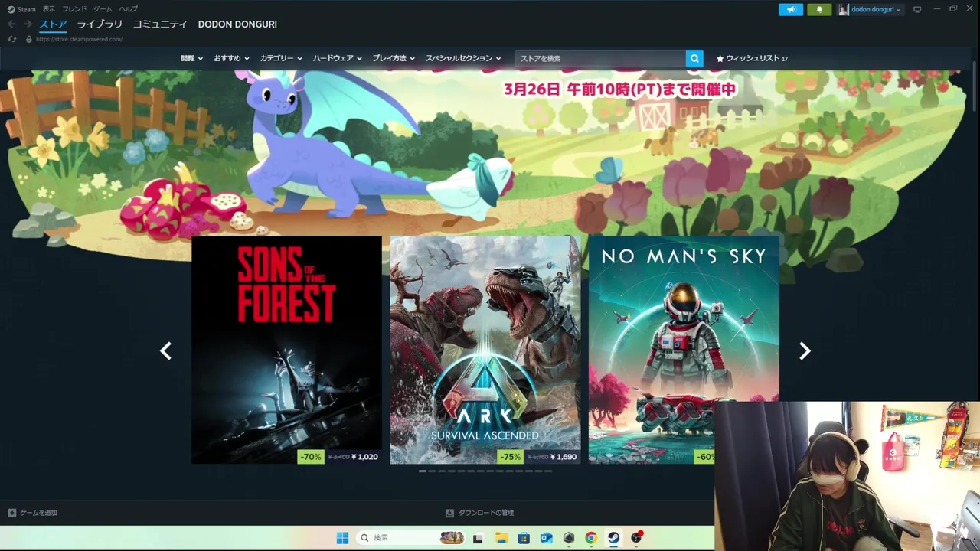This screenshot has height=551, width=980.
Task: Open the 表示 menu
Action: point(49,9)
